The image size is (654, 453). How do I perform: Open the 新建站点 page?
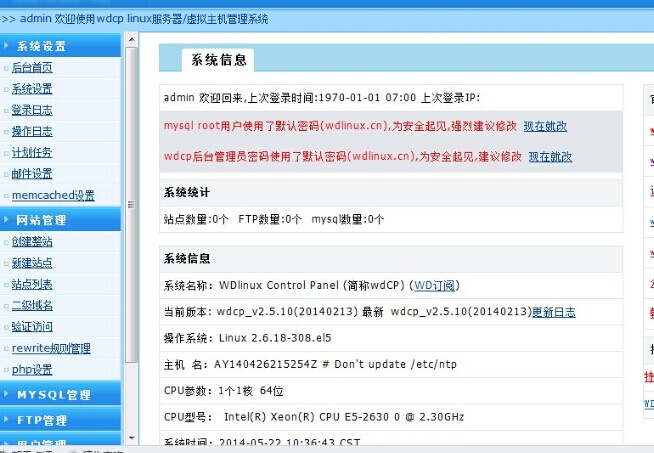(32, 263)
